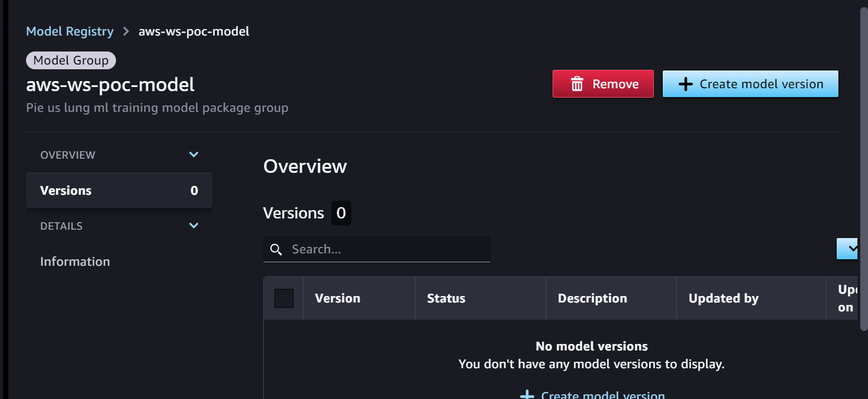Screen dimensions: 868x399
Task: Click the Model Group badge
Action: coord(70,60)
